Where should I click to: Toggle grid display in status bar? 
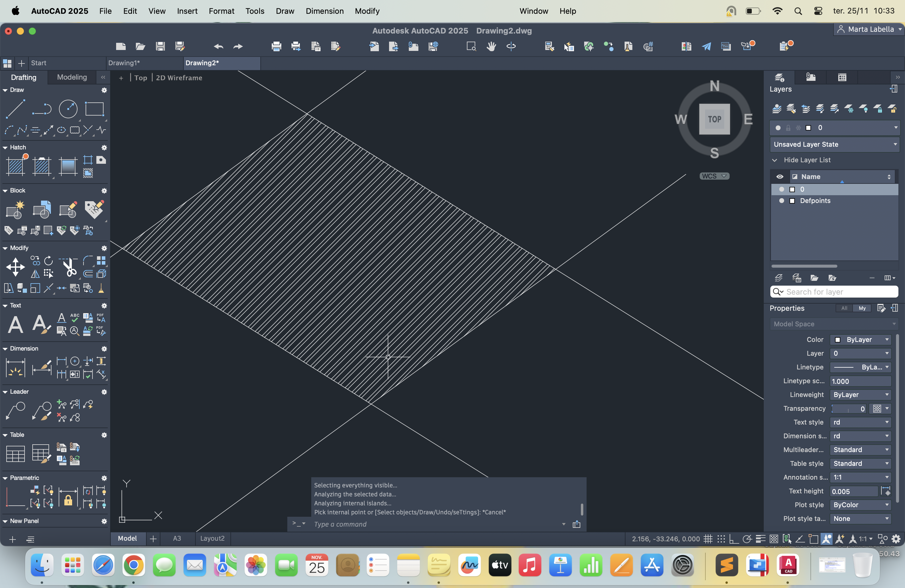(x=708, y=539)
